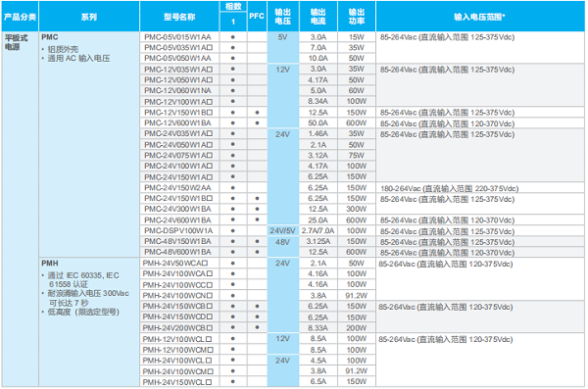Select the 50.0A output current value
This screenshot has width=588, height=389.
(x=318, y=123)
